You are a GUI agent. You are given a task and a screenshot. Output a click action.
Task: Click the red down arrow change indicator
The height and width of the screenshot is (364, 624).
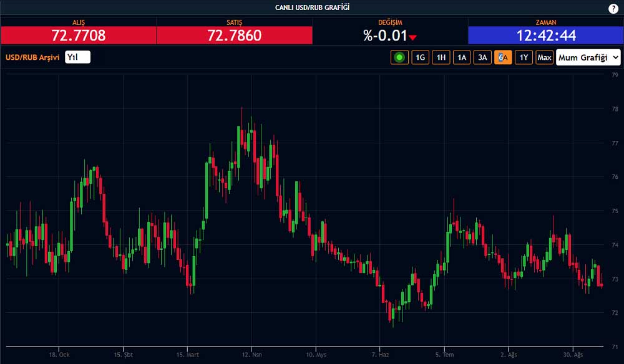click(412, 37)
